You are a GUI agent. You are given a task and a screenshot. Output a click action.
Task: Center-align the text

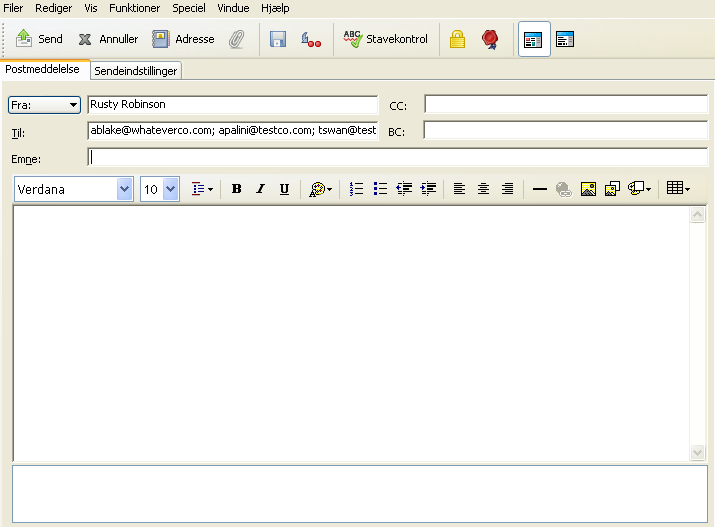[483, 189]
